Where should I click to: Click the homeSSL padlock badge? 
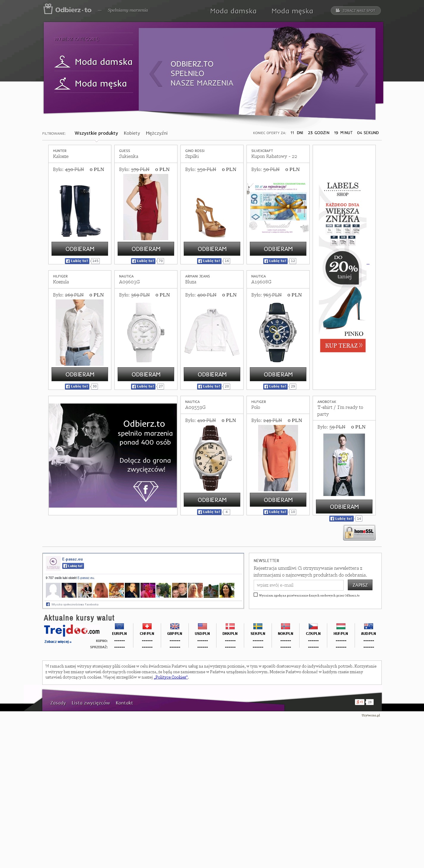click(359, 532)
